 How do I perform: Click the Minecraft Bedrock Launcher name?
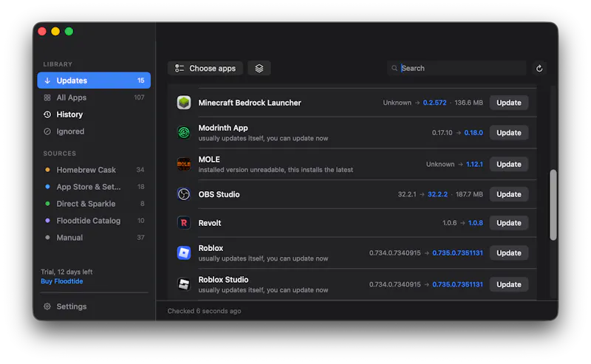(x=250, y=103)
